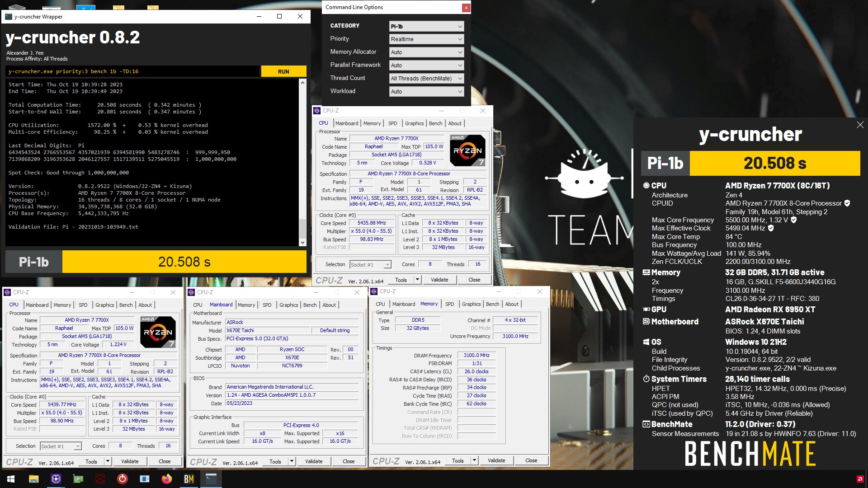Click Core Speed value 5435.88 MHz
868x488 pixels.
click(x=372, y=223)
